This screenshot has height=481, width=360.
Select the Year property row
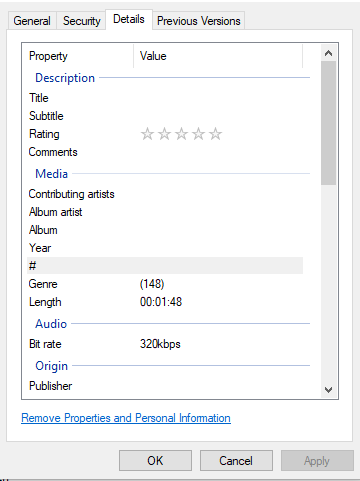[165, 248]
